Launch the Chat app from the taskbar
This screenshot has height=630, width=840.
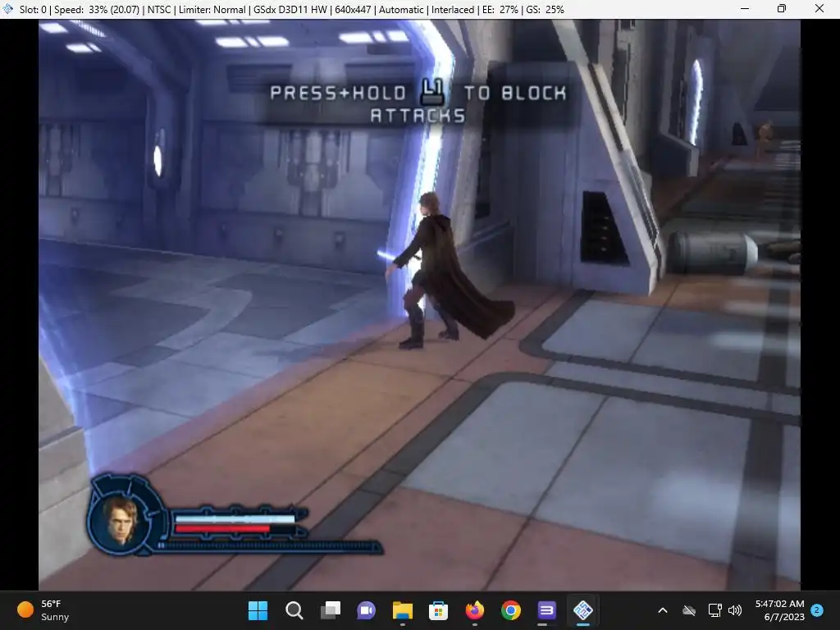tap(367, 610)
